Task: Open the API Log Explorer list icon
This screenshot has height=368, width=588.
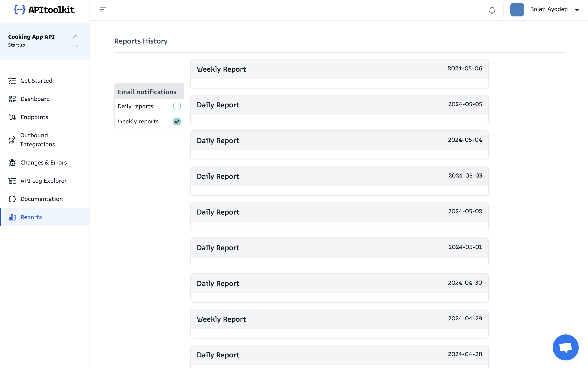Action: coord(12,181)
